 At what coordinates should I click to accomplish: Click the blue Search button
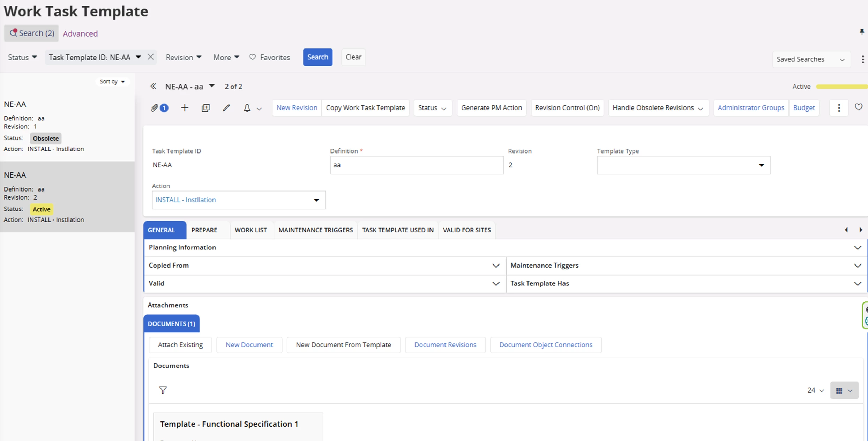pos(317,57)
